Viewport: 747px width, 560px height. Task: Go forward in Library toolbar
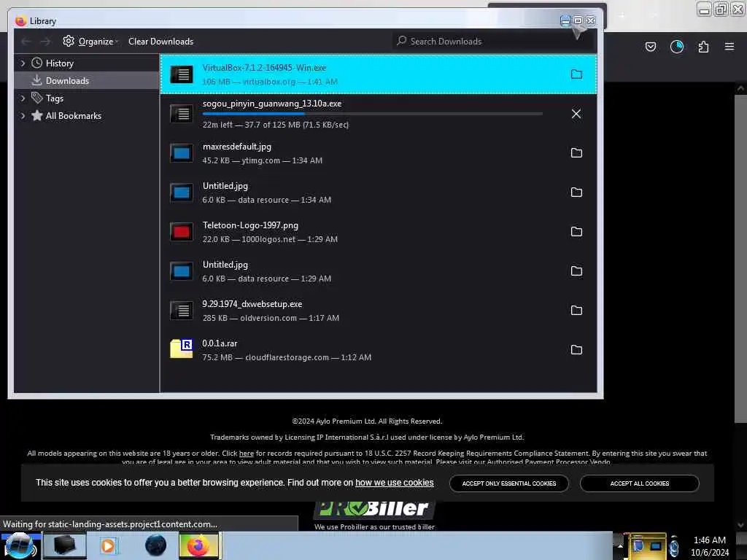[45, 42]
